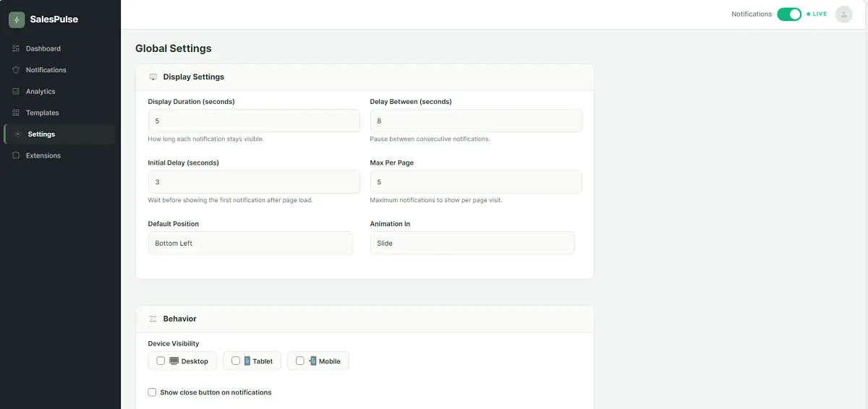Click the Notifications label in top bar
The height and width of the screenshot is (409, 868).
tap(752, 14)
